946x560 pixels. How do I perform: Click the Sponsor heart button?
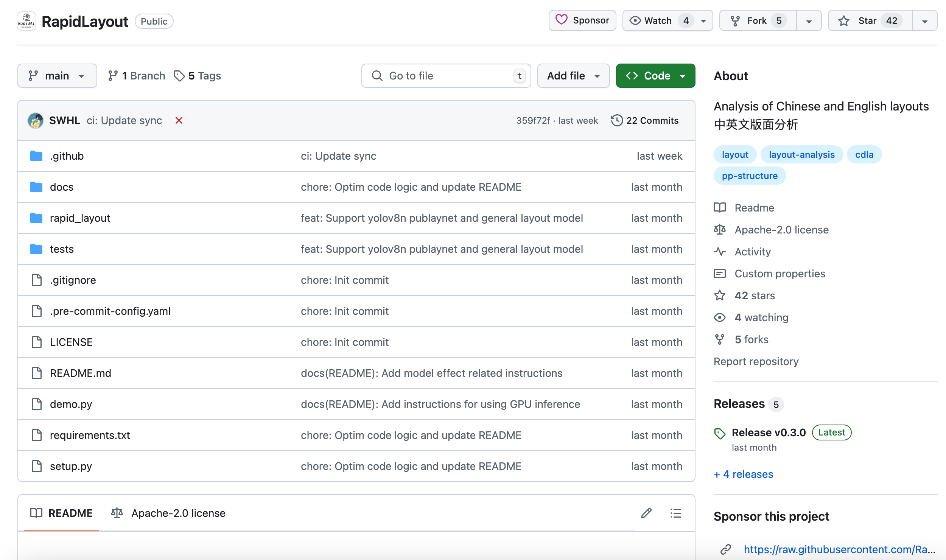(x=582, y=20)
